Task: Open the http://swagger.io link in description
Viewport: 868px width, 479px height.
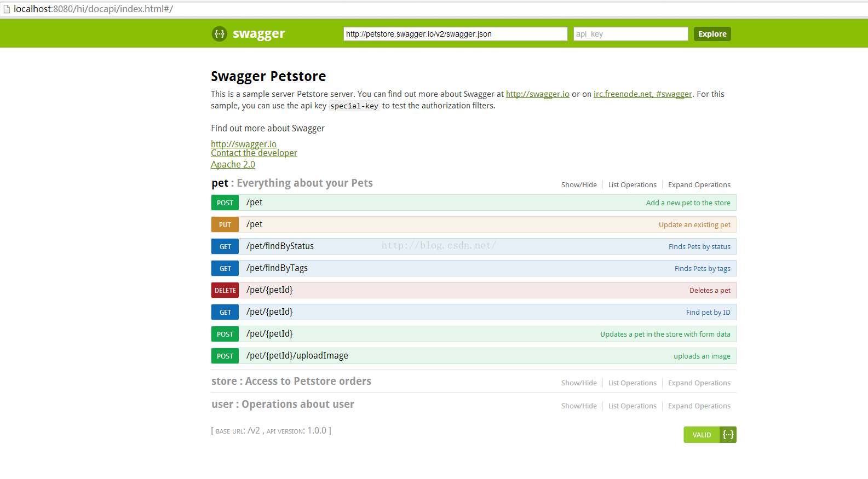Action: coord(538,94)
